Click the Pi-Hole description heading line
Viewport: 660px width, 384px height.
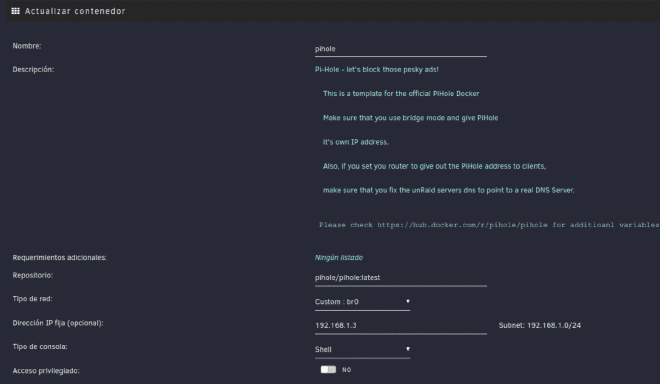tap(377, 70)
